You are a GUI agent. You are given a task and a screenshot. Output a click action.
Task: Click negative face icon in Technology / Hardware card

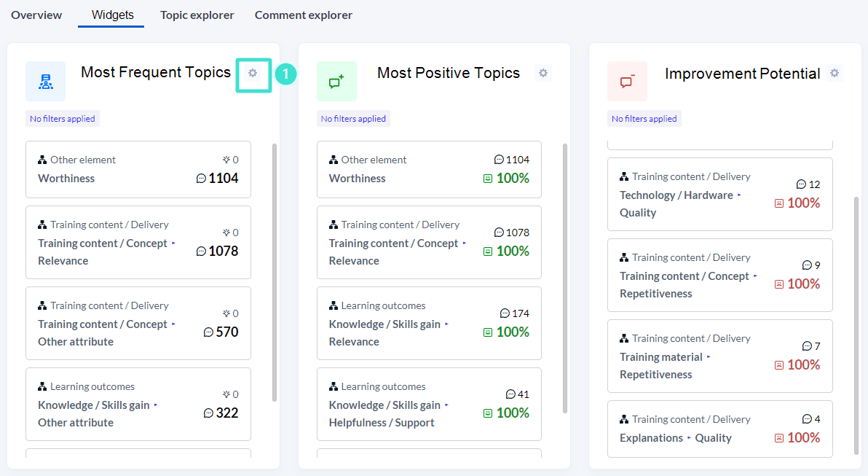coord(779,203)
